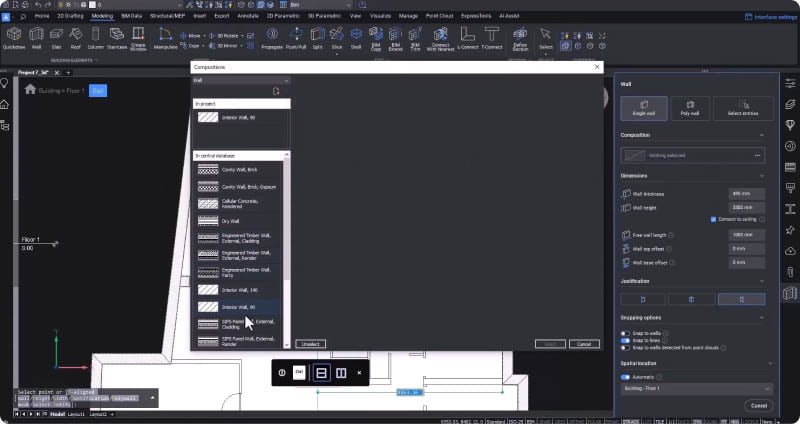The height and width of the screenshot is (424, 800).
Task: Click the Wall thickness value field
Action: click(x=746, y=194)
